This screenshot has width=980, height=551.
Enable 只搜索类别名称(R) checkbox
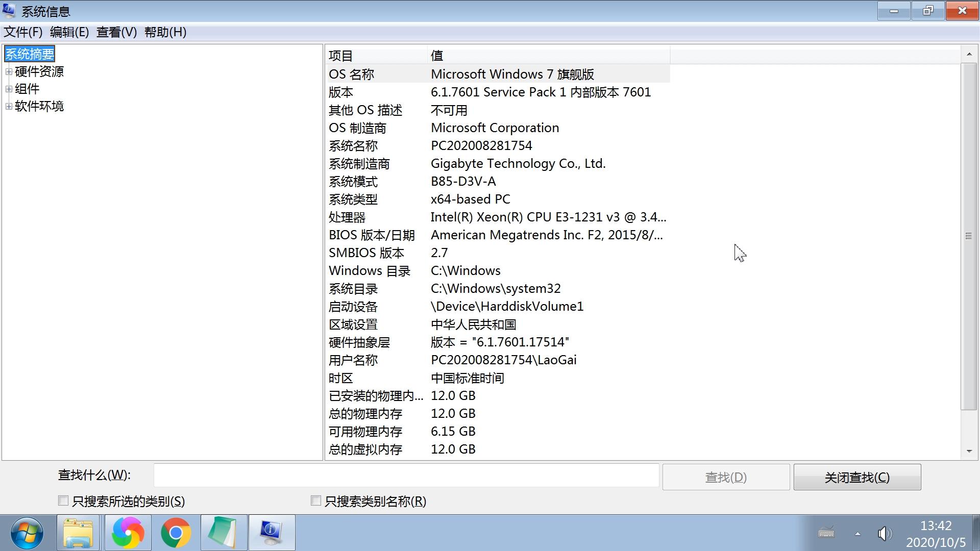(x=314, y=500)
